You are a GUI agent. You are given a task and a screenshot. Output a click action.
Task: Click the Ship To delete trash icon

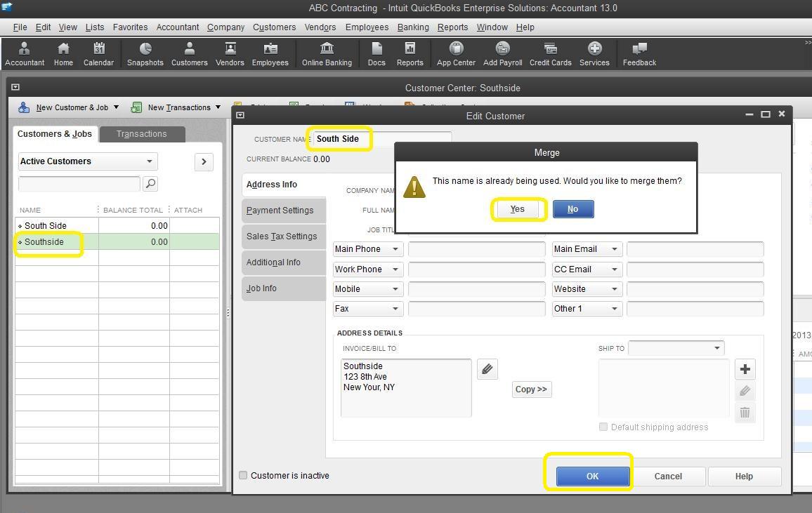pyautogui.click(x=745, y=413)
